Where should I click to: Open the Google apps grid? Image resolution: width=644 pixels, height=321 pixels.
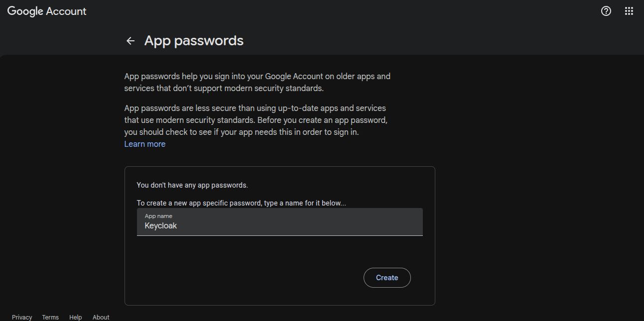629,11
